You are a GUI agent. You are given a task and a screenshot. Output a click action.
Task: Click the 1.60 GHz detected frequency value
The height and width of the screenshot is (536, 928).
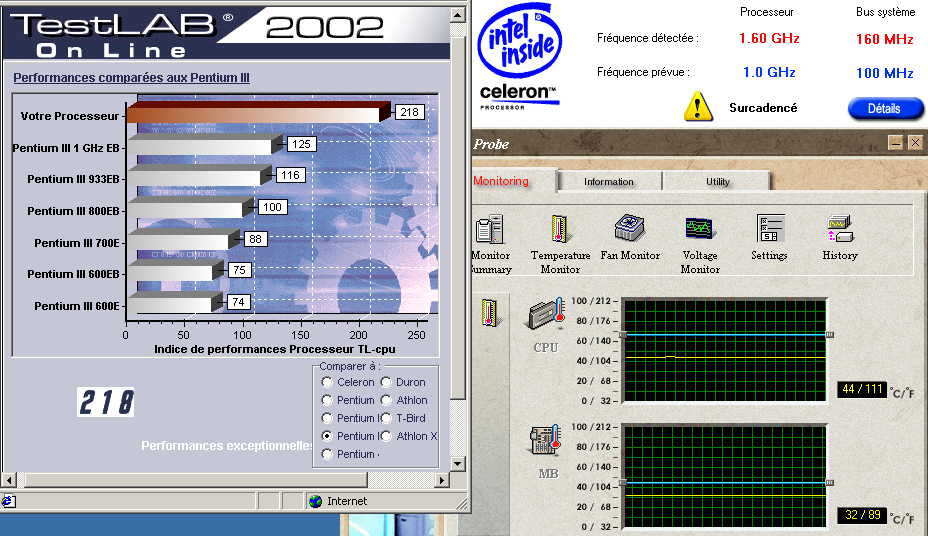(769, 38)
